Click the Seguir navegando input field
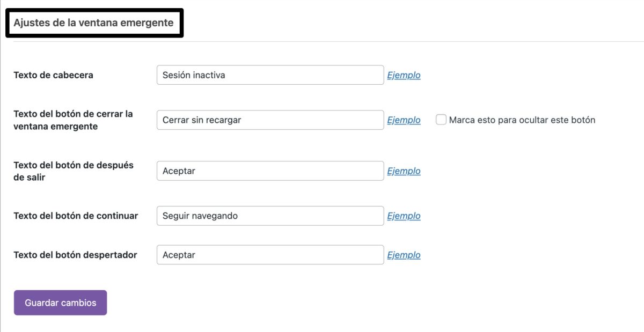Image resolution: width=644 pixels, height=332 pixels. (x=268, y=215)
